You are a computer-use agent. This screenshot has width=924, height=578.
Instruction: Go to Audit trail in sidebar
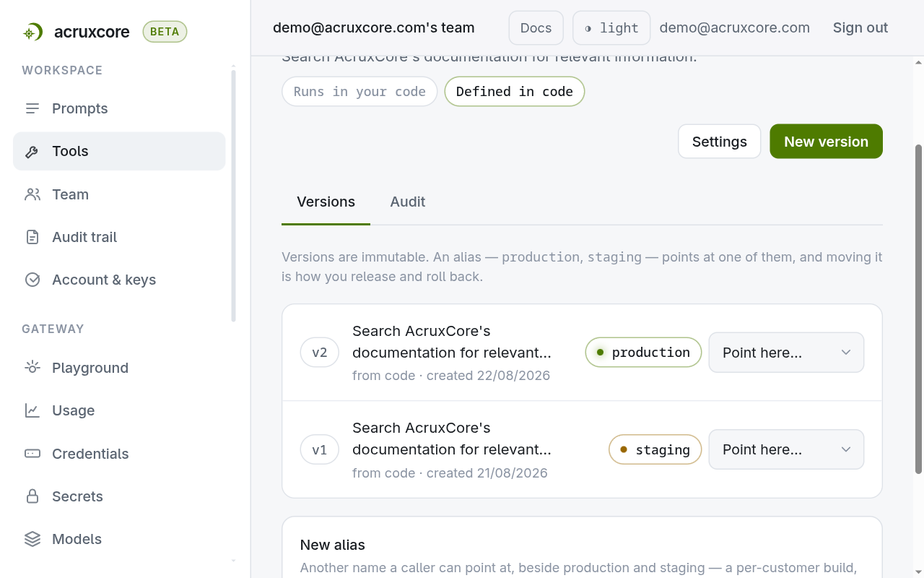[x=119, y=237]
